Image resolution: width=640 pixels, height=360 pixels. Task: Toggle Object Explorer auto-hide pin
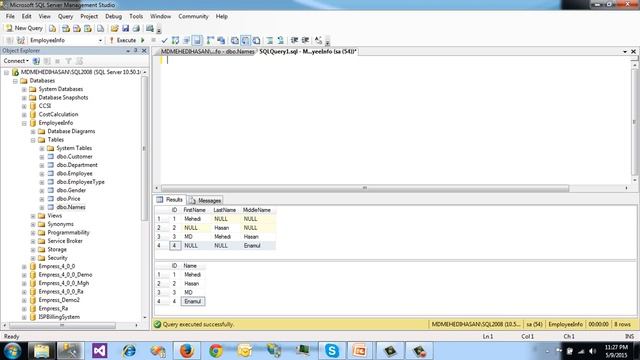click(x=136, y=51)
